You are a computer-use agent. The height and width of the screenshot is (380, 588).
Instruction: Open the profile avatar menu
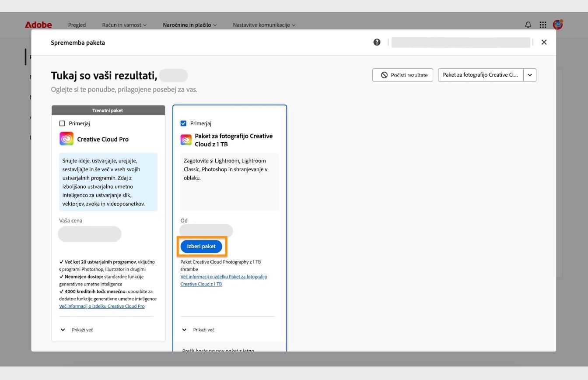tap(558, 25)
